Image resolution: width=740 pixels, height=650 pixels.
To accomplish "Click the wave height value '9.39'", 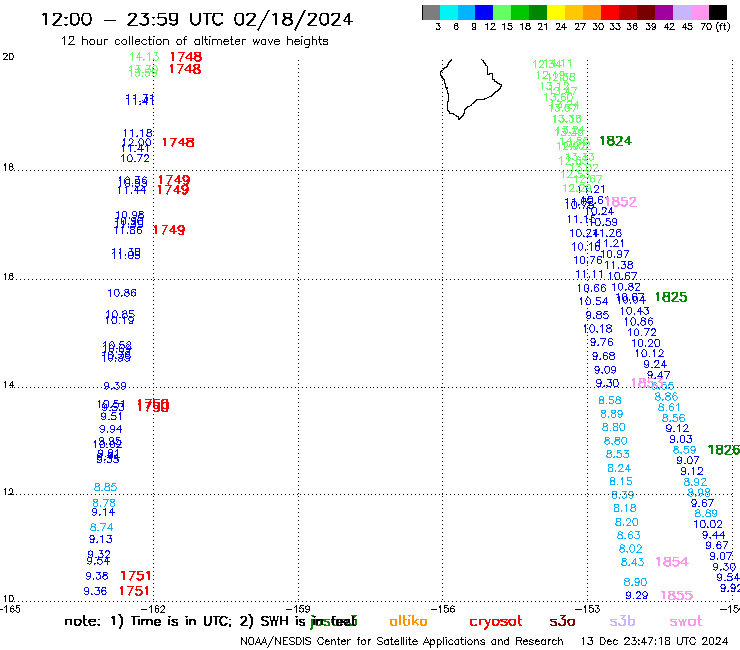I will (115, 386).
